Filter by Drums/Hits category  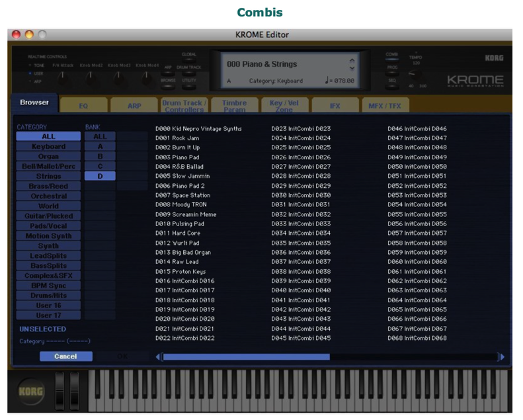[48, 295]
